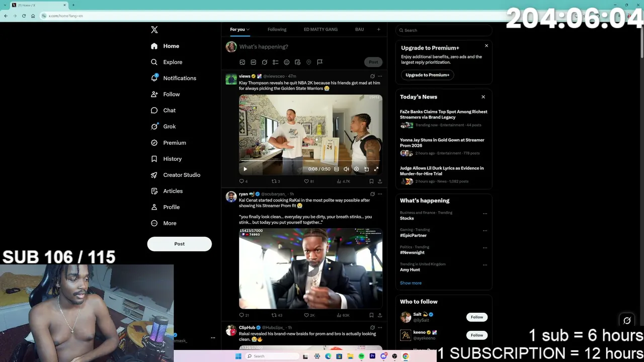Open more options on views post

coord(380,76)
